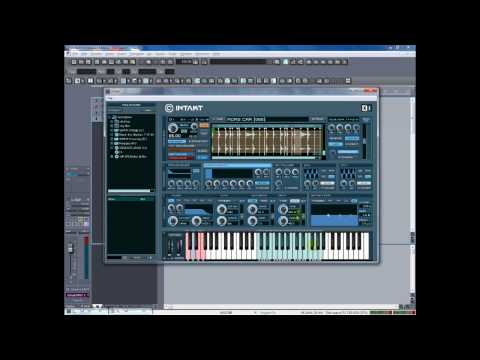Close the INTAKT plugin window

(370, 91)
